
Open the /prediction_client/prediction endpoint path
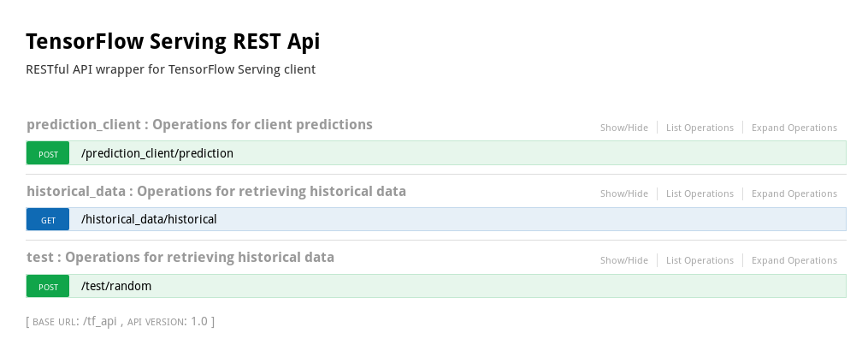157,153
